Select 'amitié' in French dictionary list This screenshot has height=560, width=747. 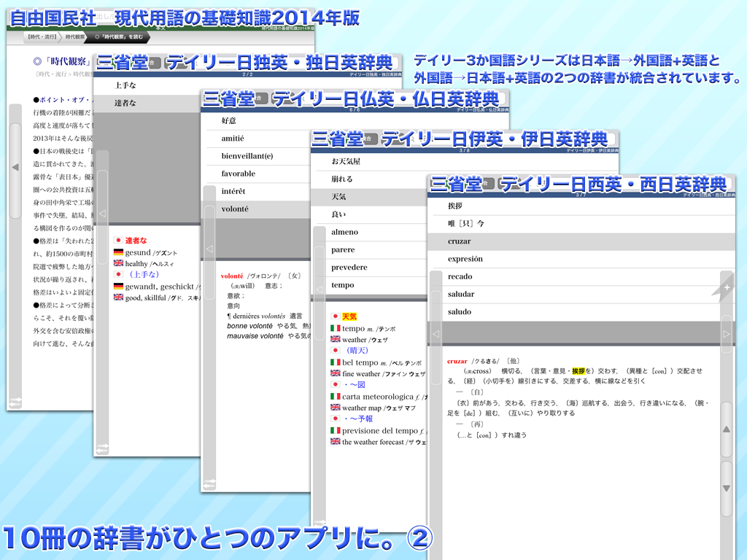(x=256, y=139)
